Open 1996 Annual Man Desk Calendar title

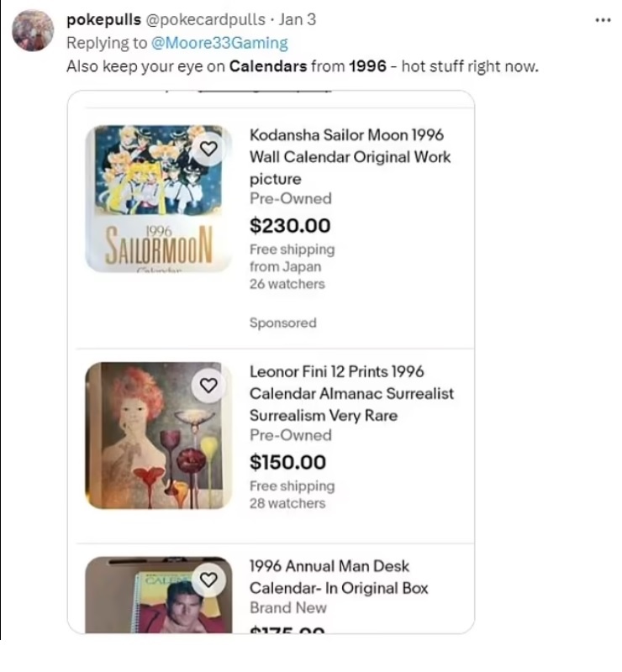(x=339, y=577)
